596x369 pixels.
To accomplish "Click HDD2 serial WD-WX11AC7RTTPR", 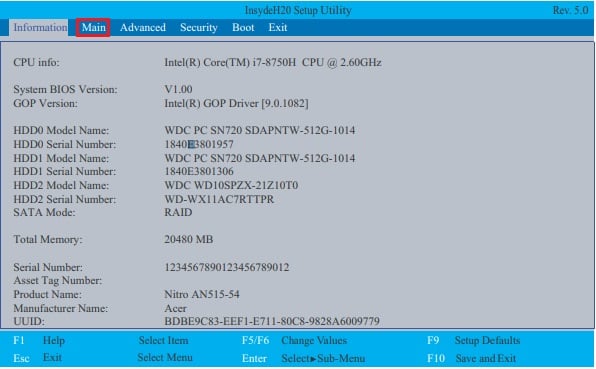I will coord(219,199).
